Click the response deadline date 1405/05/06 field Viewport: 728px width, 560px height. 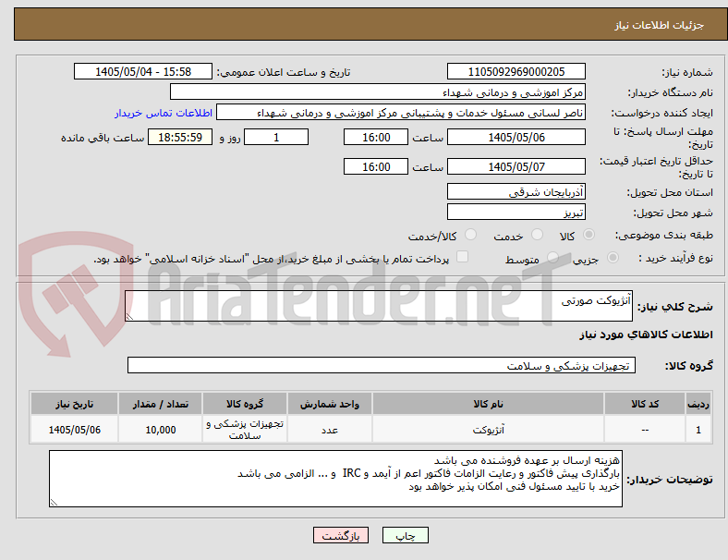(516, 137)
